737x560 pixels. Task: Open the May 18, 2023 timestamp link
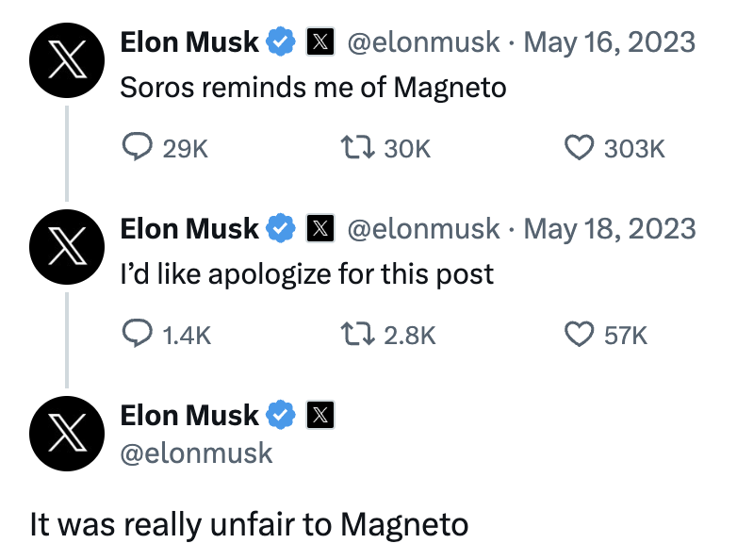click(609, 229)
